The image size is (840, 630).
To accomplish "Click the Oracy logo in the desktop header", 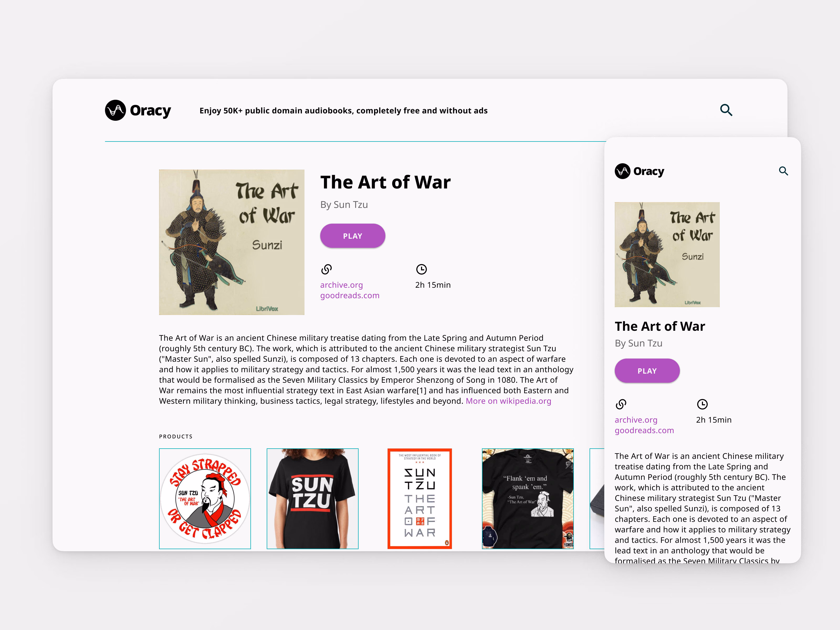I will (138, 111).
